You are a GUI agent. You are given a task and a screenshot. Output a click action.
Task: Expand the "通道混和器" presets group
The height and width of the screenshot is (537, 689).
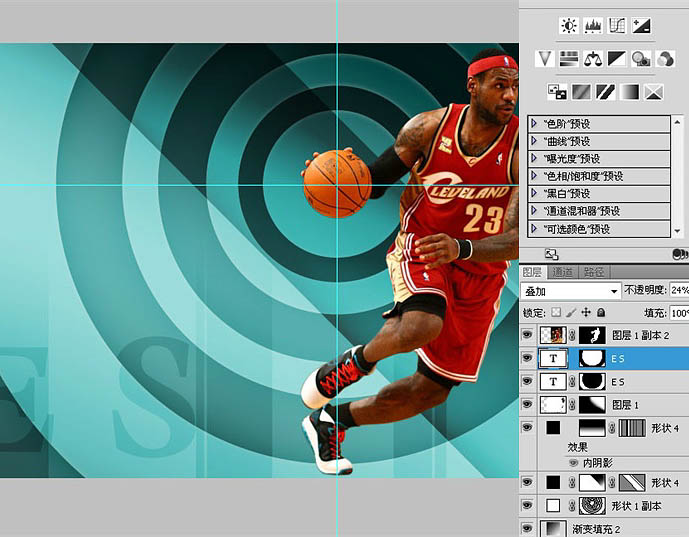click(x=534, y=210)
